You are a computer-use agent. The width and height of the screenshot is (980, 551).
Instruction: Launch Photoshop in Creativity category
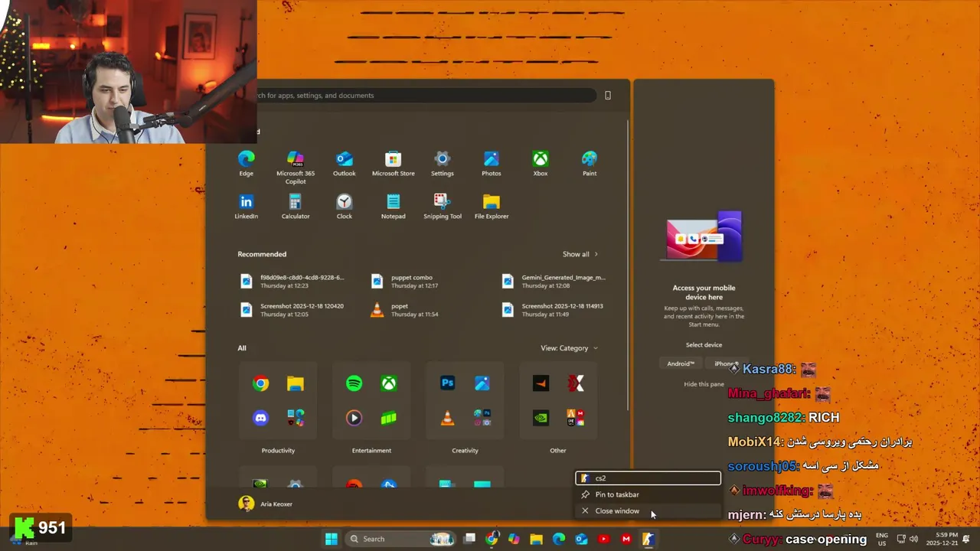coord(448,383)
